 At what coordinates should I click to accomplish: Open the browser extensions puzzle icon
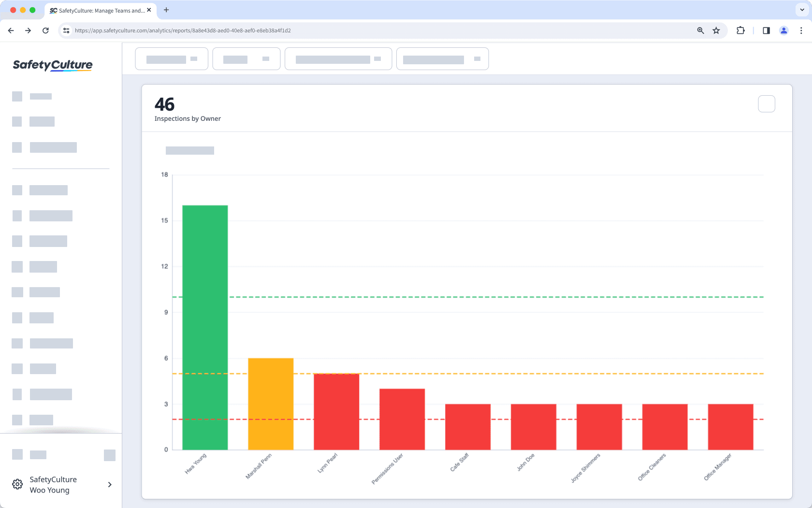tap(740, 30)
